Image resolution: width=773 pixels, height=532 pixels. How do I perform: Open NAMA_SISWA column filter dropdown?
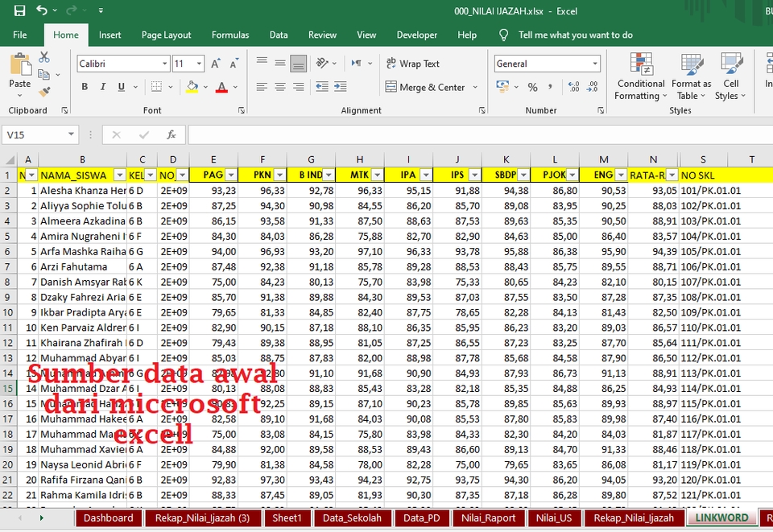tap(120, 175)
